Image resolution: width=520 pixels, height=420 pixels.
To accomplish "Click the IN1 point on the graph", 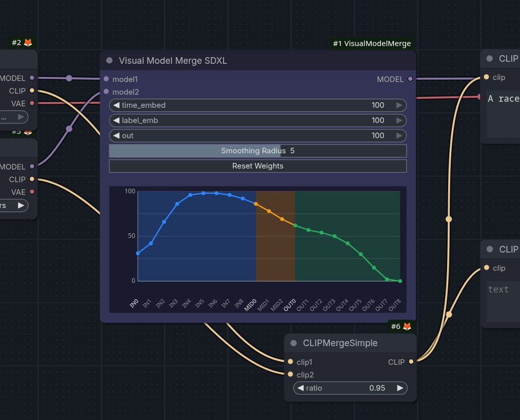I will click(x=151, y=243).
